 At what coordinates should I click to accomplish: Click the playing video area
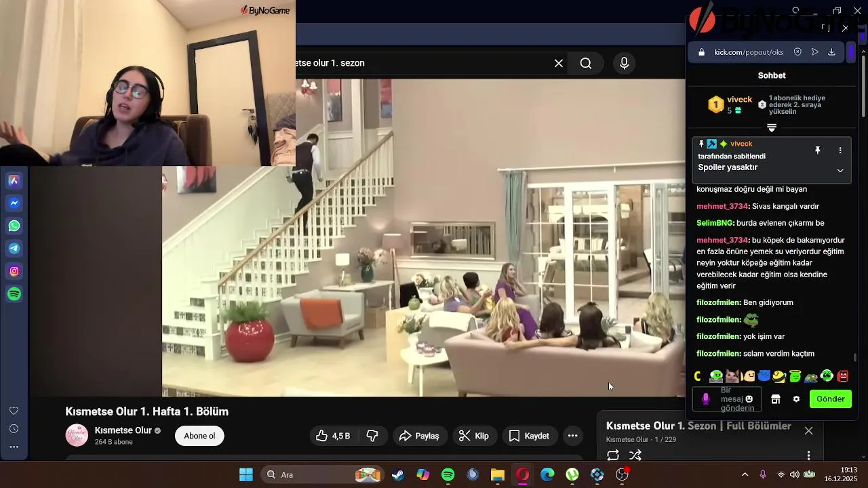coord(424,237)
